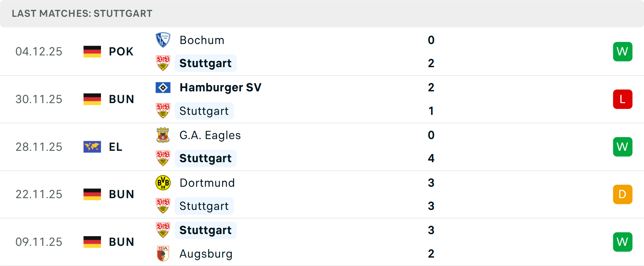Open Hamburger SV team page
Viewport: 644px width, 266px height.
click(x=220, y=88)
